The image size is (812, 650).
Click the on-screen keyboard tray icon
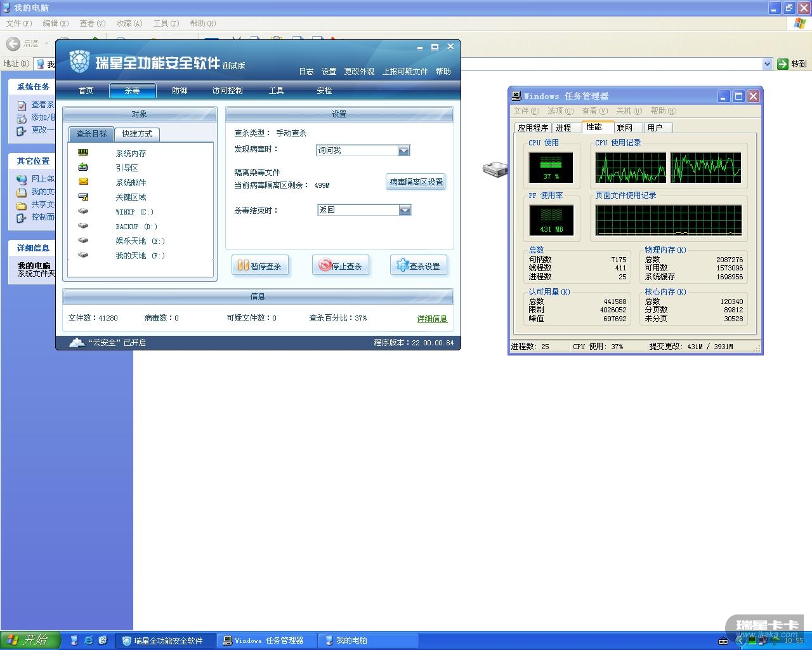723,640
